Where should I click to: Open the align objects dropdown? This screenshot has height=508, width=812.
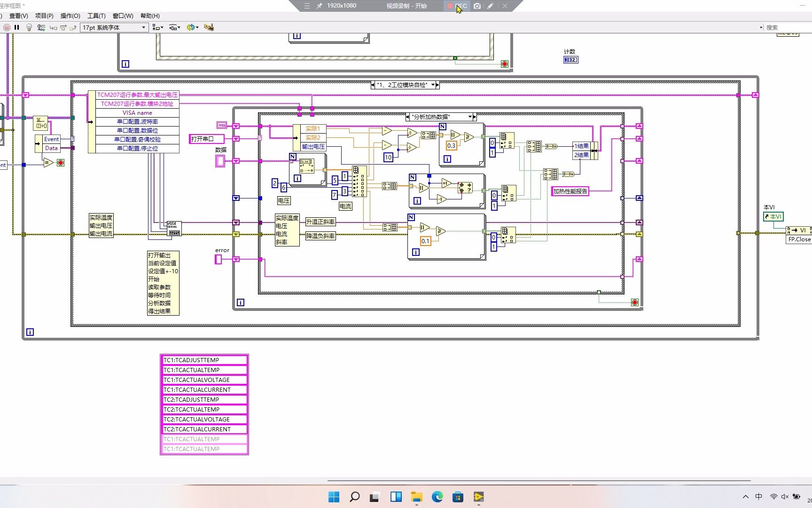coord(158,28)
